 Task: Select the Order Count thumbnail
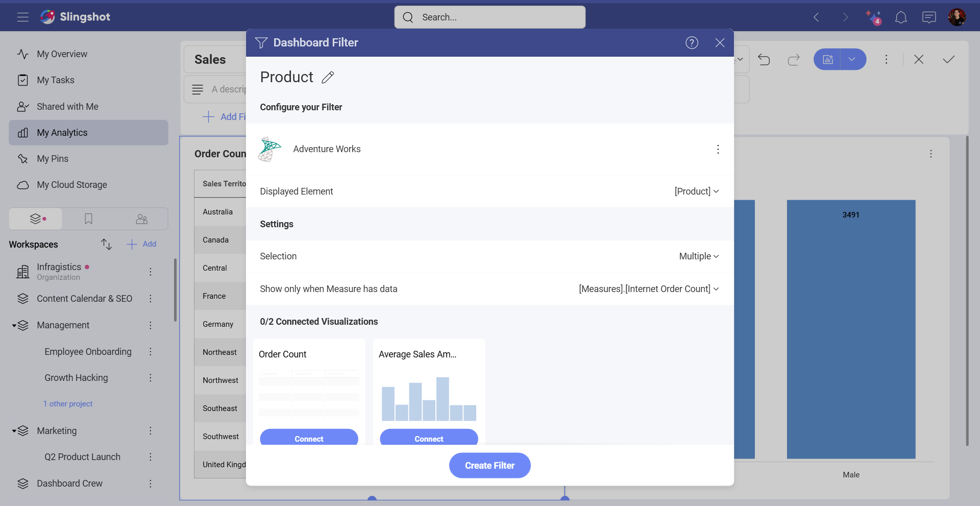pyautogui.click(x=309, y=395)
